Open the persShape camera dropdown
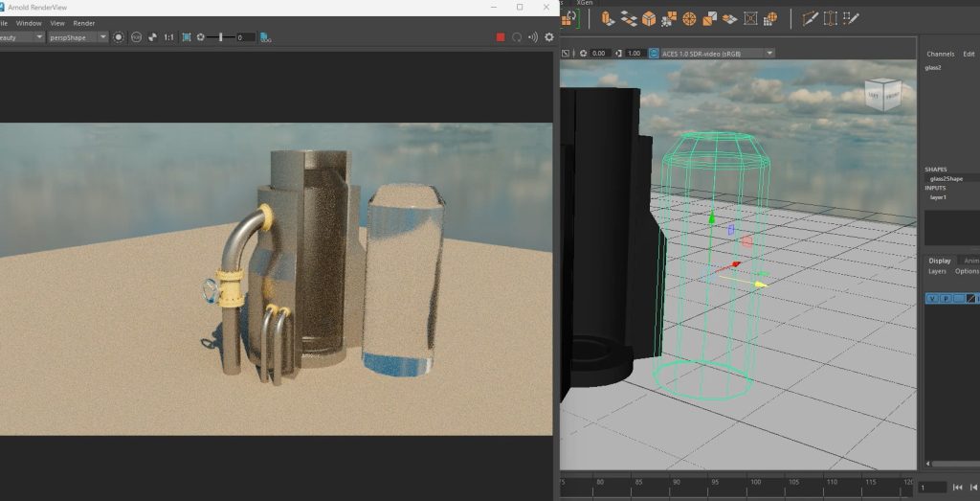The image size is (980, 501). tap(78, 37)
